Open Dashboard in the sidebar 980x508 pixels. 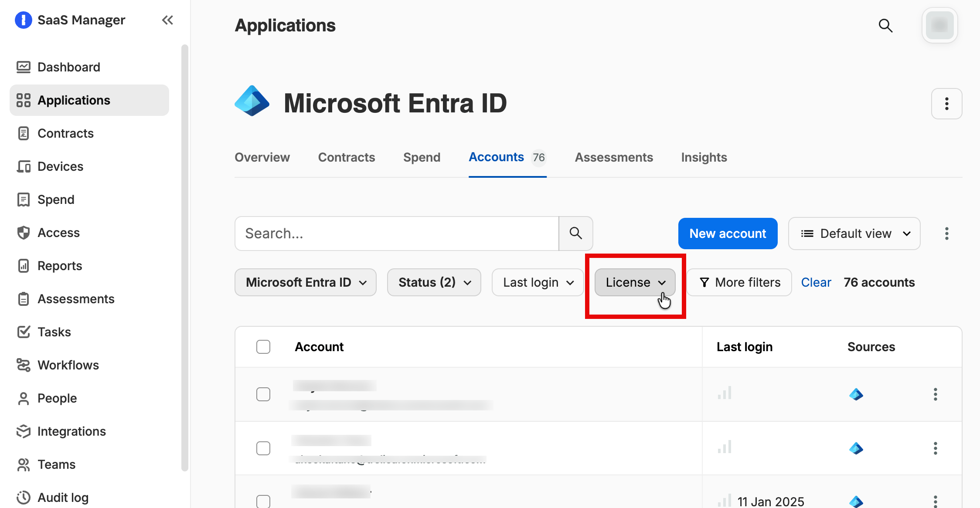coord(89,67)
